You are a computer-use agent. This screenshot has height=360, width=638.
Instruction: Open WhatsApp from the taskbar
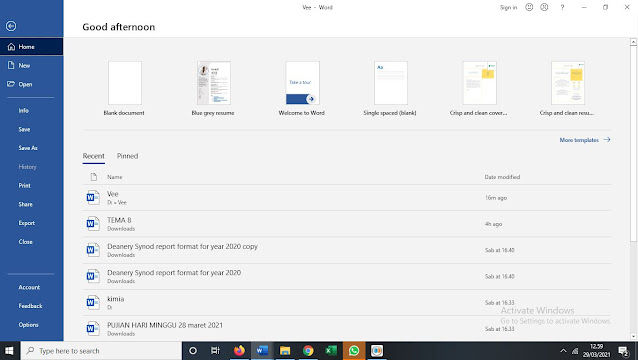[x=354, y=350]
